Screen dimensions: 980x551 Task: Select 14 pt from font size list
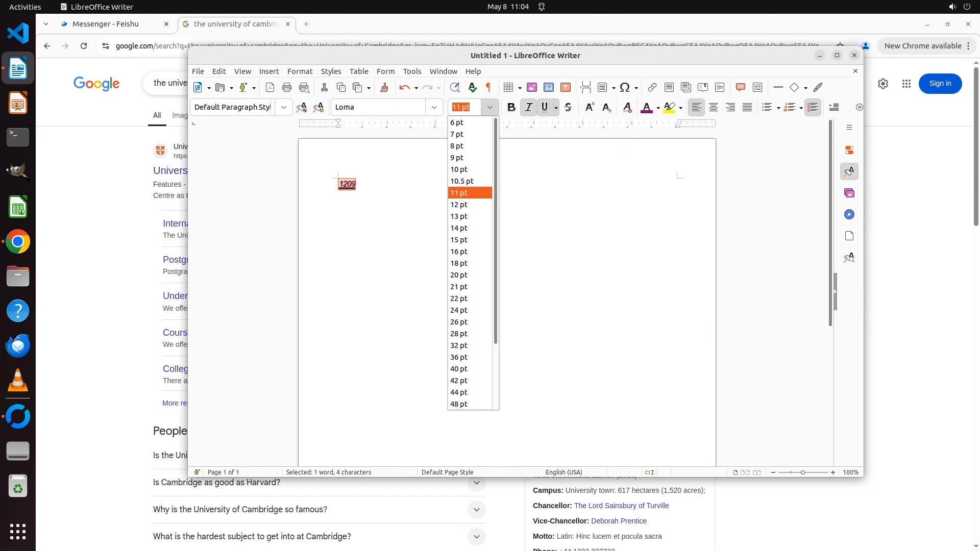[459, 228]
